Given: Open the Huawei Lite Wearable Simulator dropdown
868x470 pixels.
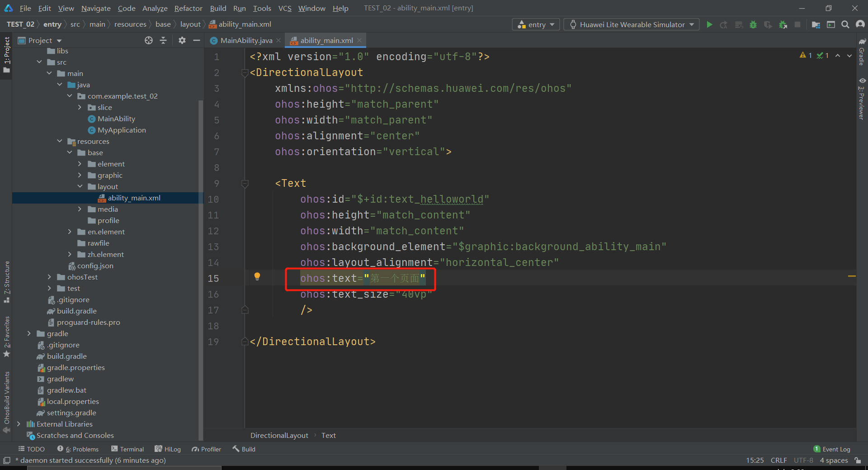Looking at the screenshot, I should [x=632, y=24].
